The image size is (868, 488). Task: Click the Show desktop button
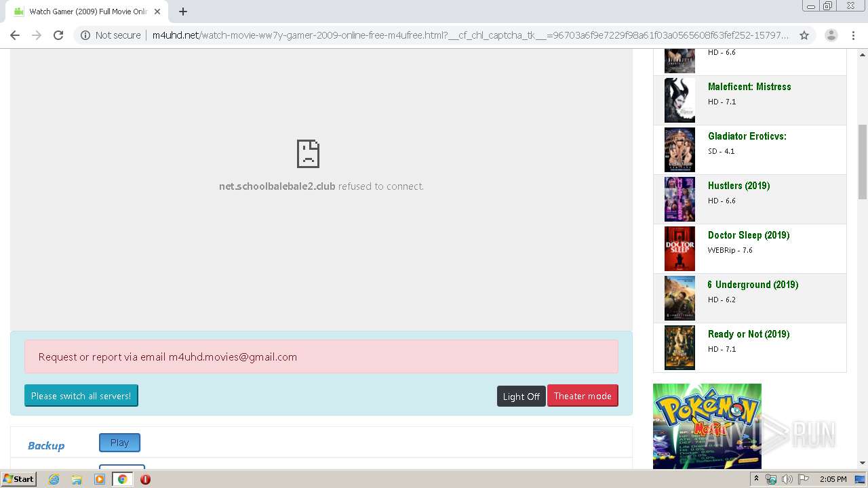(x=861, y=479)
